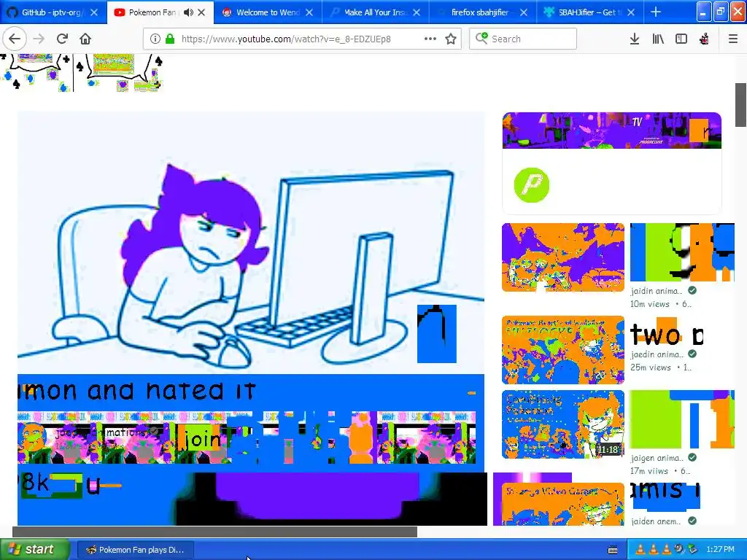Open the Firefox downloads arrow

[x=634, y=39]
